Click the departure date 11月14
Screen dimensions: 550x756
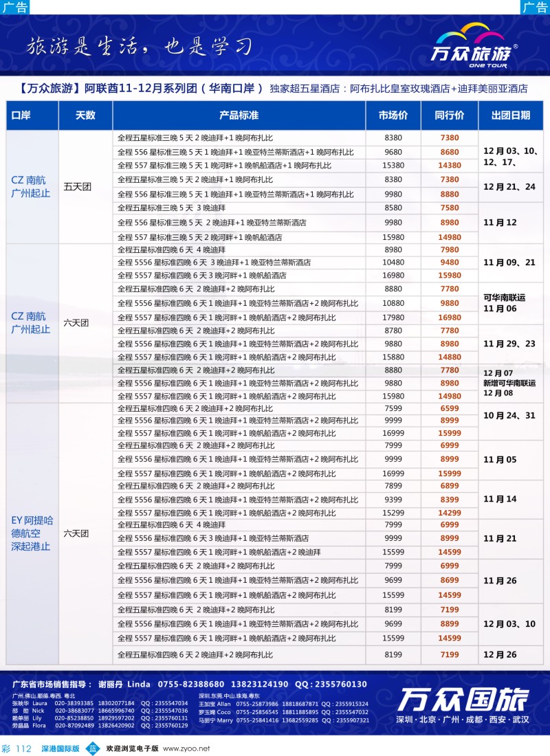(500, 499)
